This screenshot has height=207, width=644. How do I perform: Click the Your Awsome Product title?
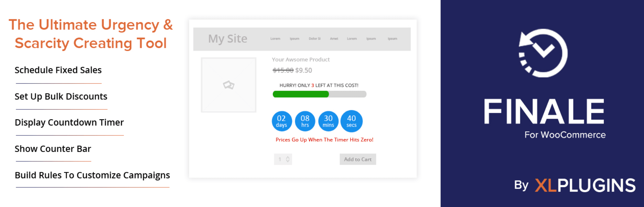[301, 59]
